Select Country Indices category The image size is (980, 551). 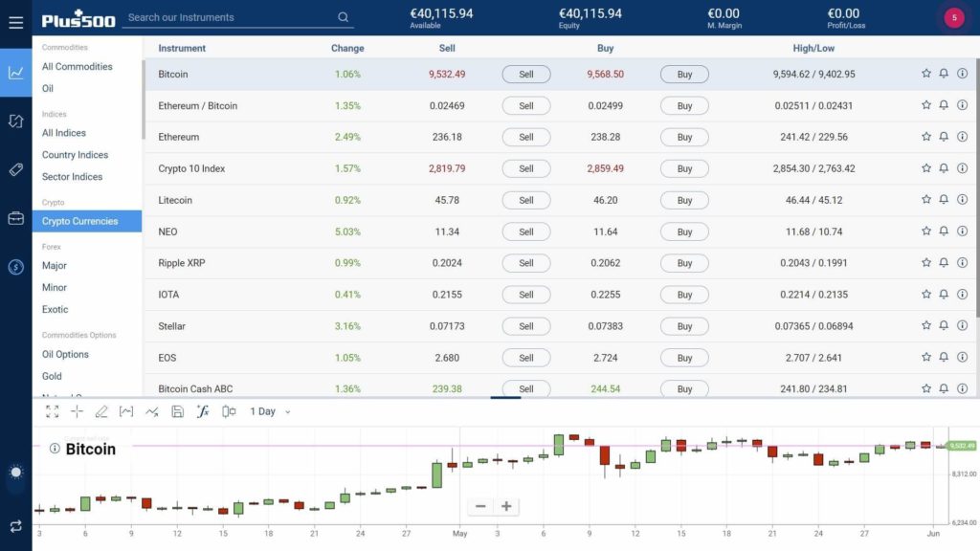pos(75,154)
